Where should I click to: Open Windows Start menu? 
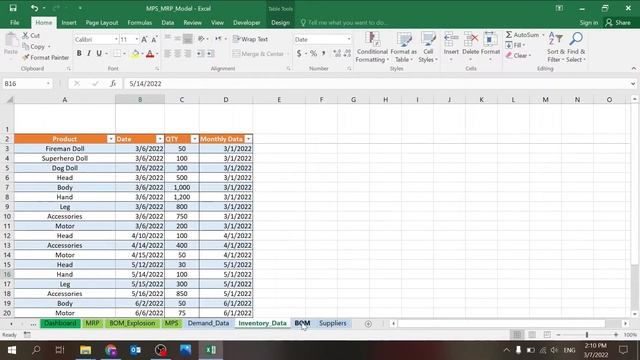point(11,350)
